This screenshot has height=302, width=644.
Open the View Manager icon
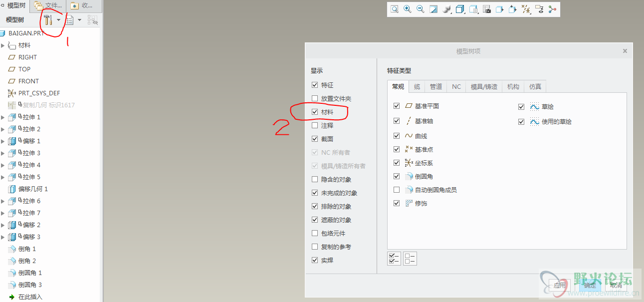point(473,9)
